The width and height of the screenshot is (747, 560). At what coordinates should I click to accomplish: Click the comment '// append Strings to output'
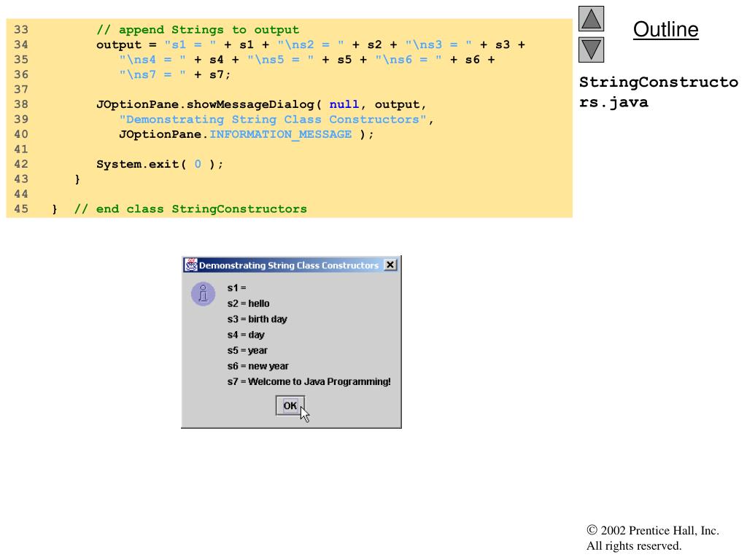coord(198,29)
